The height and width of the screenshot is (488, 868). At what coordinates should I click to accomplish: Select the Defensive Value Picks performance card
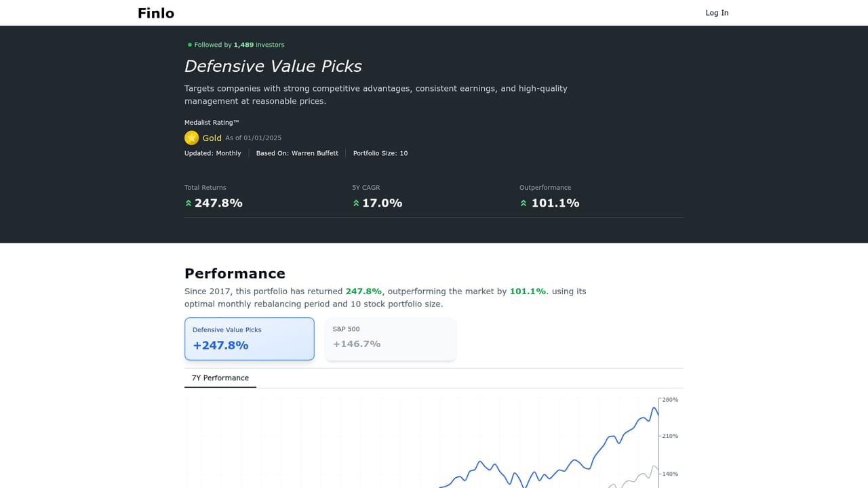pyautogui.click(x=250, y=339)
